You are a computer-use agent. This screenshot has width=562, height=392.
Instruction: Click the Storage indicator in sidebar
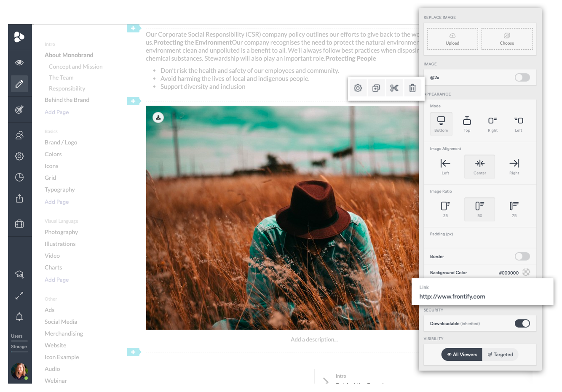coord(19,348)
